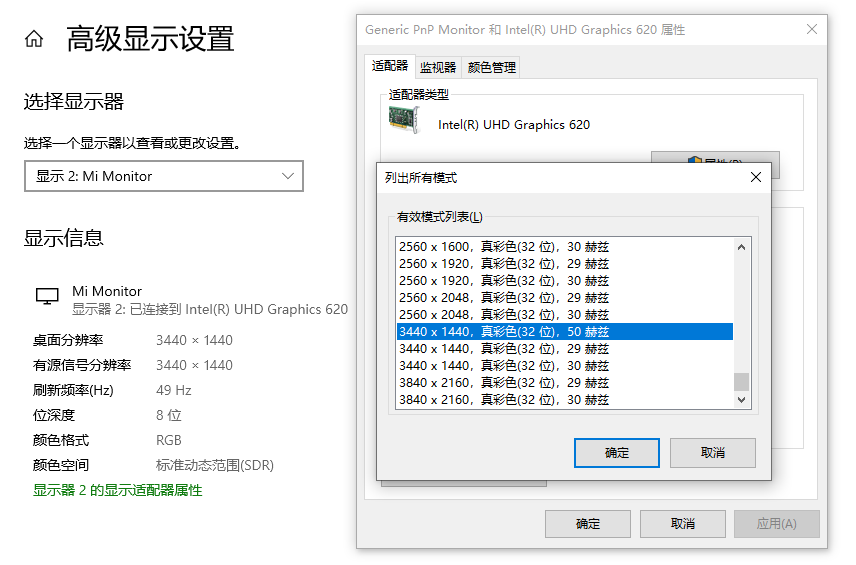Open the 显示 2: Mi Monitor dropdown
This screenshot has width=856, height=565.
point(164,176)
